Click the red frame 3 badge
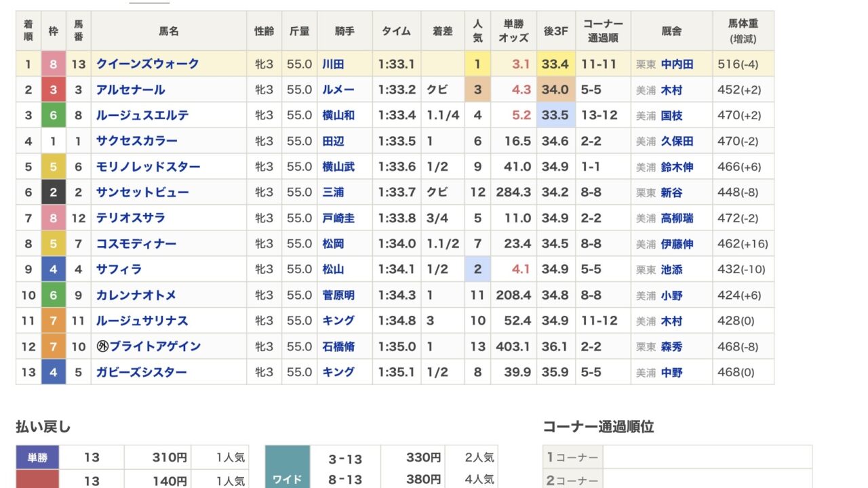 point(54,89)
